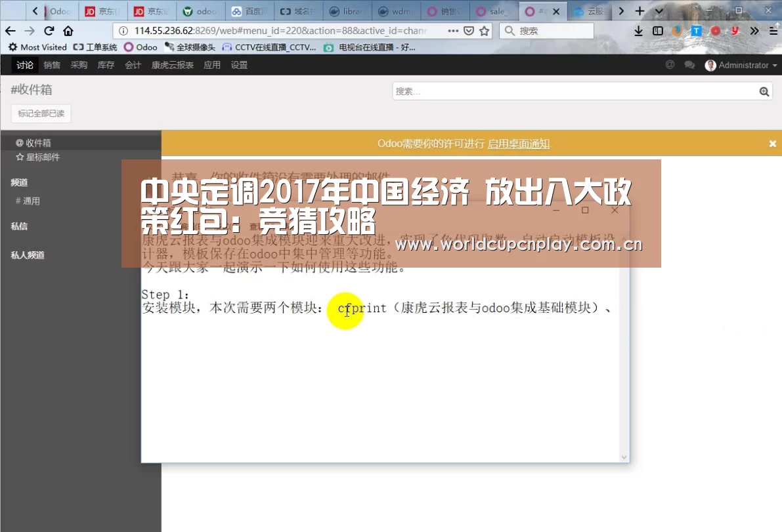The width and height of the screenshot is (782, 532).
Task: Toggle the browser sidebar icon
Action: coord(658,31)
